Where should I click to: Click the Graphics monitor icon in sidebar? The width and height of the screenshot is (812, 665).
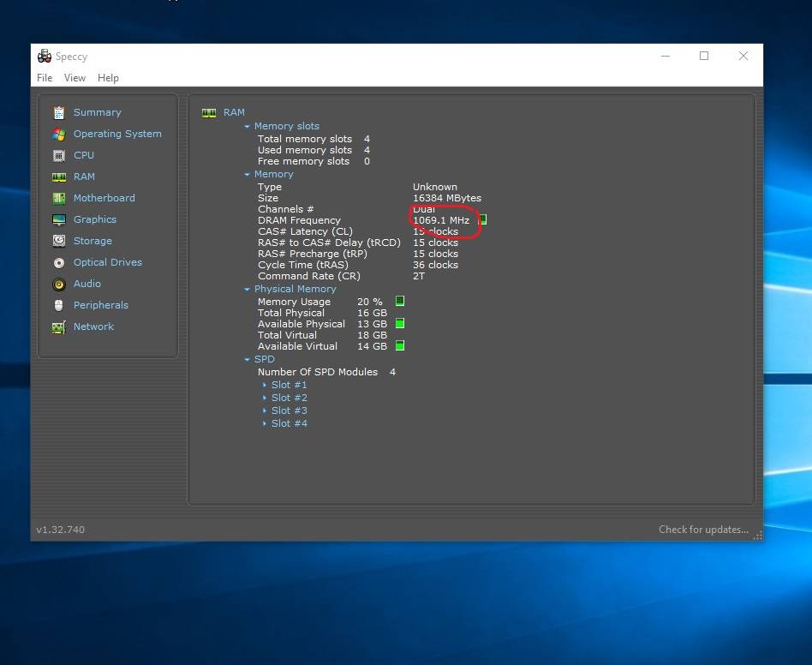pyautogui.click(x=59, y=219)
